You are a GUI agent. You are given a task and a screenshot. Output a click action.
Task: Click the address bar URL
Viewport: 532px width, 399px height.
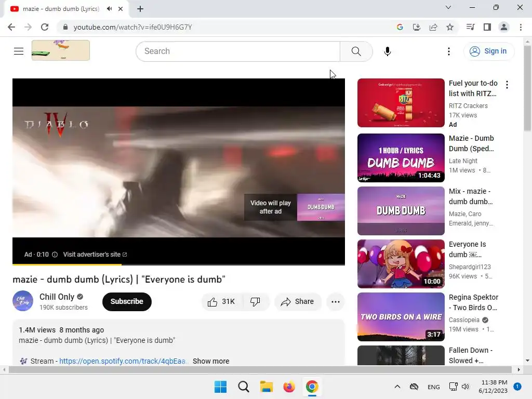(x=132, y=27)
